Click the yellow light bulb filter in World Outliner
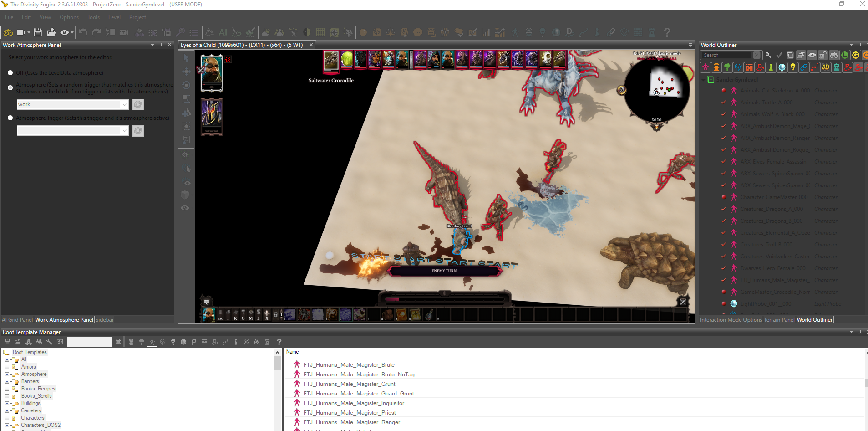The width and height of the screenshot is (868, 431). 793,67
